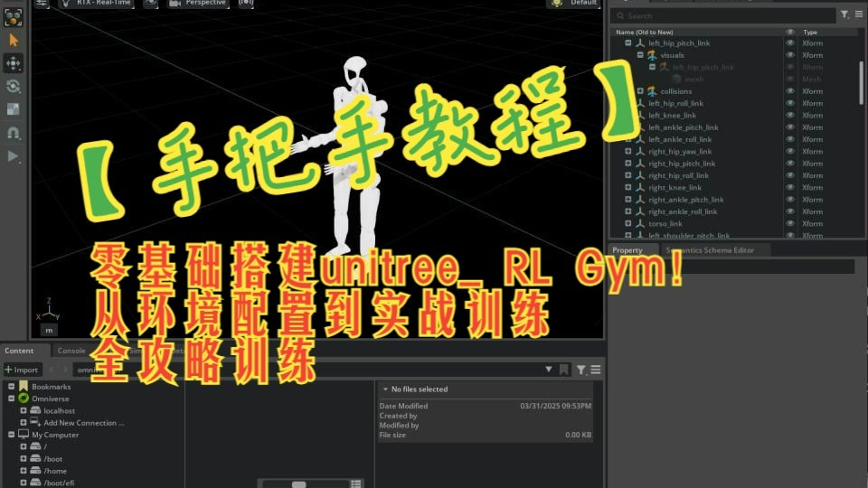
Task: Expand the right_knee_link prim
Action: point(628,187)
